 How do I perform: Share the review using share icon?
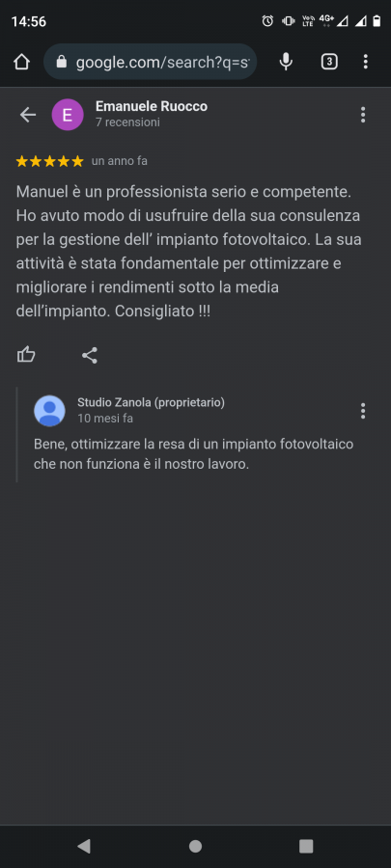point(90,355)
